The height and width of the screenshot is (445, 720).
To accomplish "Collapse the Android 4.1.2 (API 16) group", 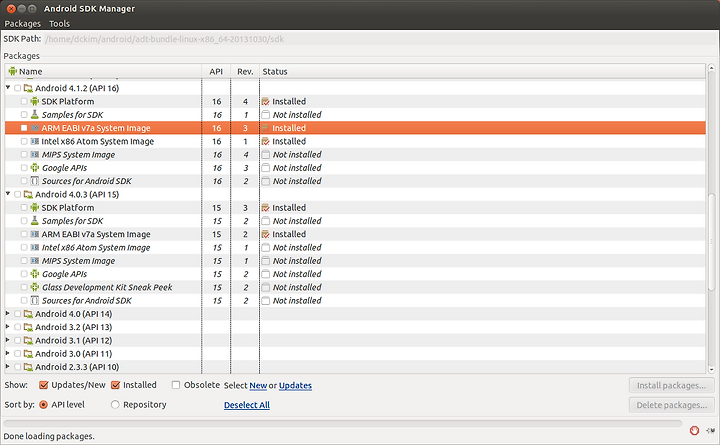I will pos(8,87).
